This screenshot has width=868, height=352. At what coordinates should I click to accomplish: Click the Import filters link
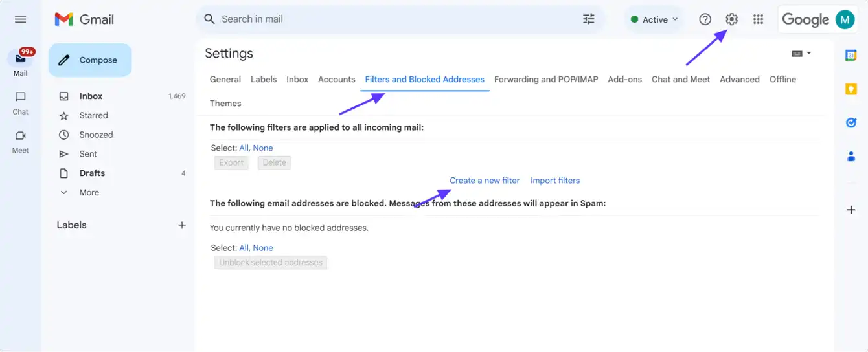tap(555, 181)
